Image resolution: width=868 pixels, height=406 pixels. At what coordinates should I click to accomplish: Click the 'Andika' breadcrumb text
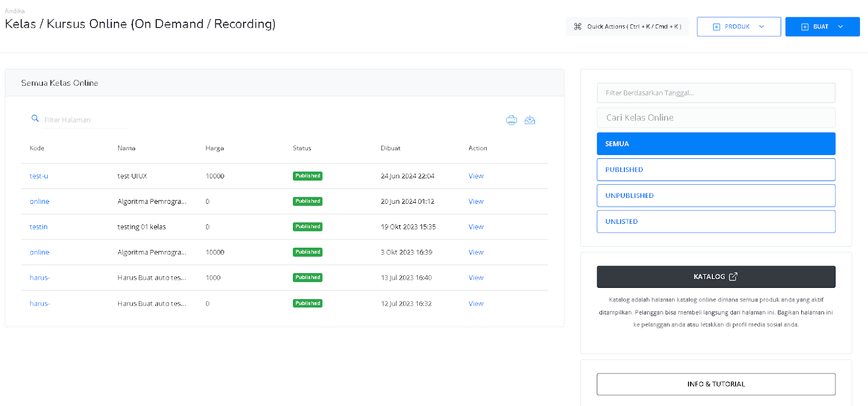[x=15, y=11]
